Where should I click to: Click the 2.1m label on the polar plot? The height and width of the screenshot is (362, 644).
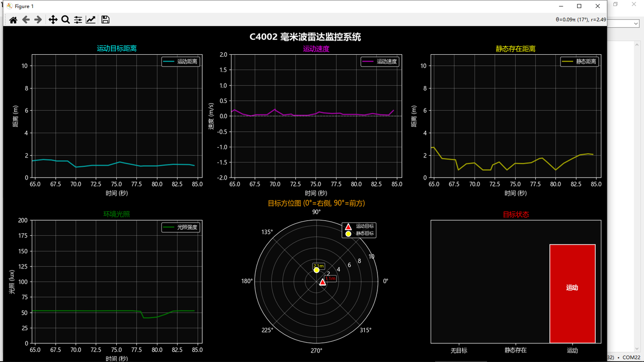point(318,266)
